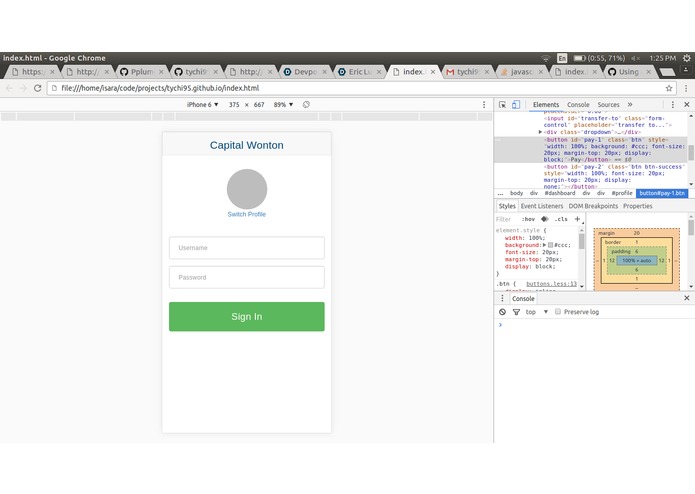Open a new browser tab
Image resolution: width=695 pixels, height=494 pixels.
(667, 72)
